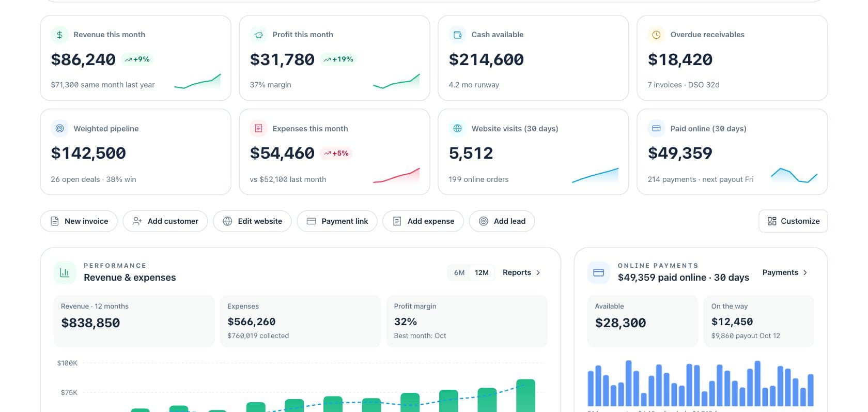Image resolution: width=868 pixels, height=412 pixels.
Task: Click the 32% Profit margin value
Action: tap(405, 322)
